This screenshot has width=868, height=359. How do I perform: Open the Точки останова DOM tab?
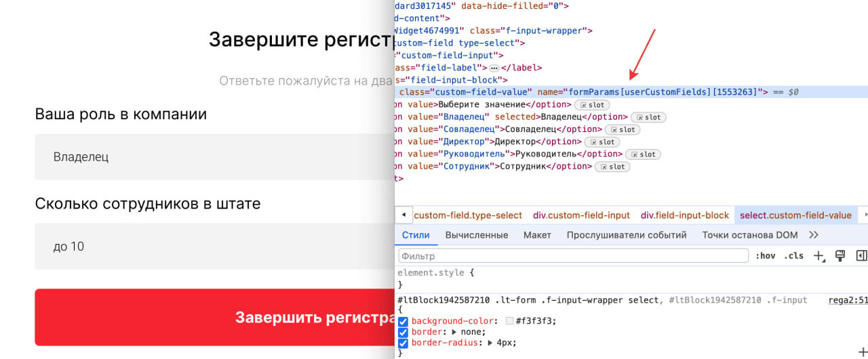point(750,235)
